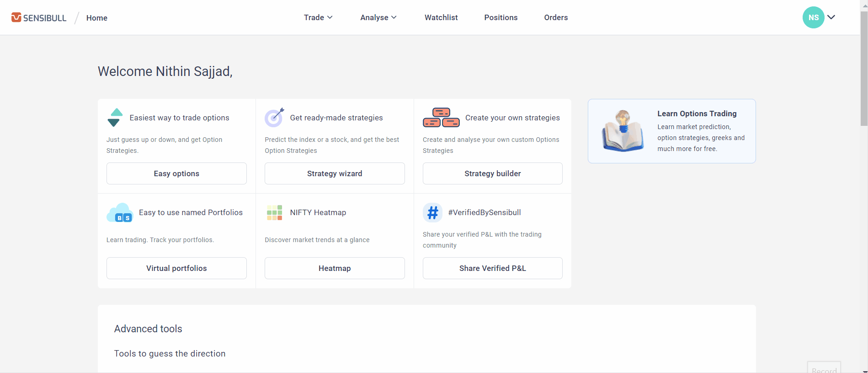
Task: Click 'Welcome Nithin Sajjad,' greeting
Action: point(165,71)
